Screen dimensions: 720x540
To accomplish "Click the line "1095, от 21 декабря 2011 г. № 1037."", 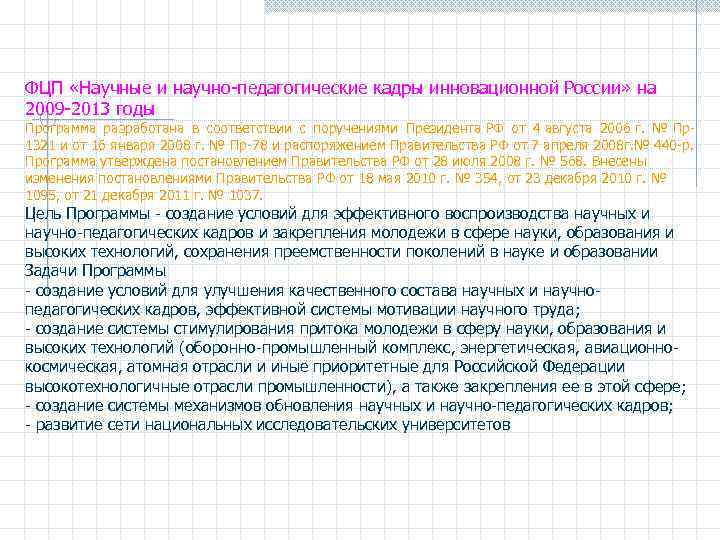I will click(x=144, y=195).
